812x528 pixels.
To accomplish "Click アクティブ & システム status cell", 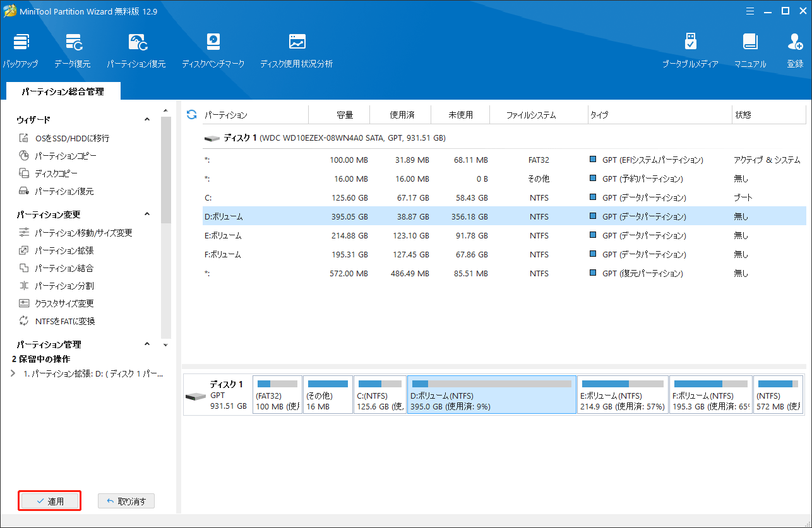I will (767, 160).
